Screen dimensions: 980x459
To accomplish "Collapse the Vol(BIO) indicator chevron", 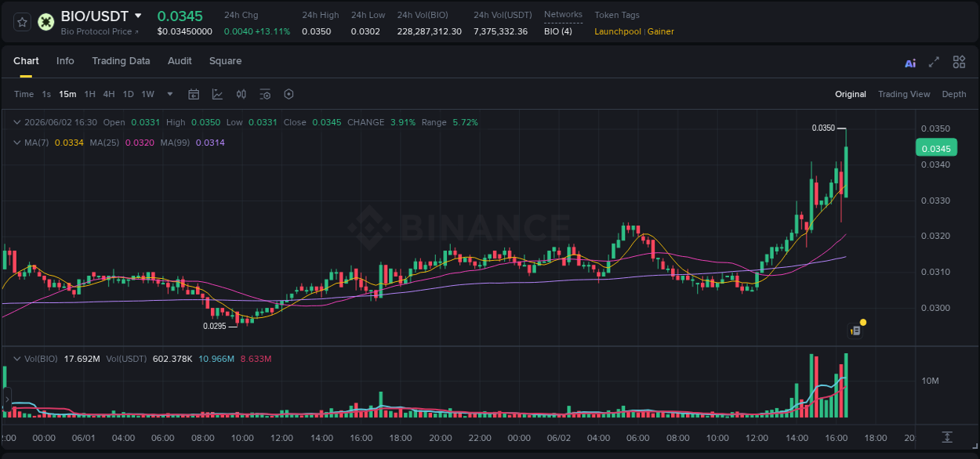I will tap(16, 359).
